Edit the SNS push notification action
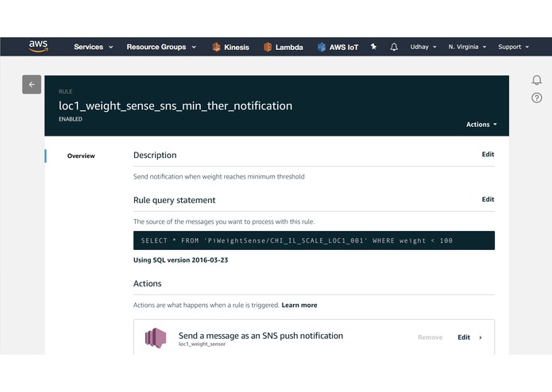 (x=464, y=337)
